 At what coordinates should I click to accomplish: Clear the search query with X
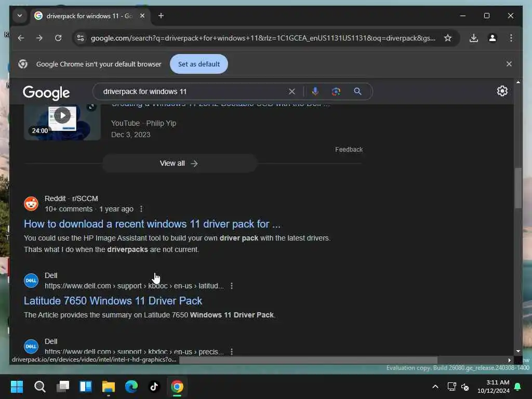point(292,91)
